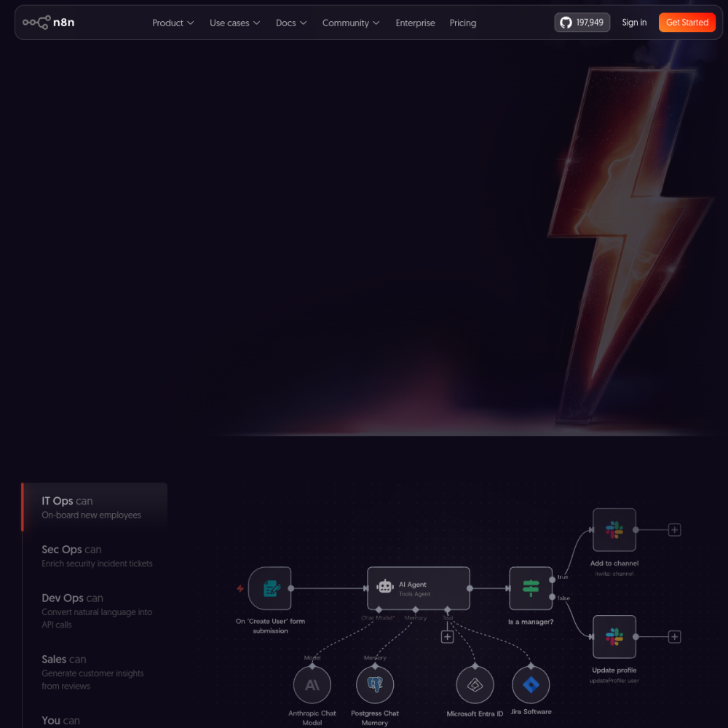Switch to the 'Sec Ops can' tab
The height and width of the screenshot is (728, 728).
pyautogui.click(x=97, y=555)
